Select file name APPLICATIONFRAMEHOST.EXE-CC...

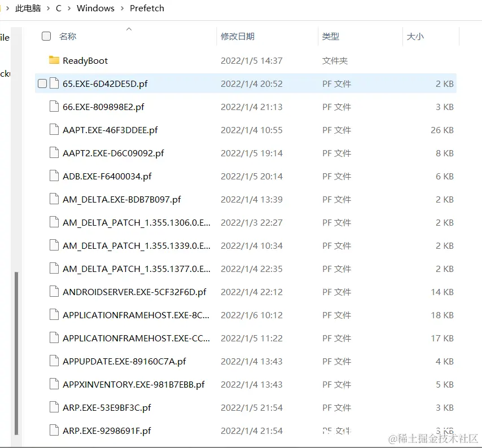[x=136, y=338]
